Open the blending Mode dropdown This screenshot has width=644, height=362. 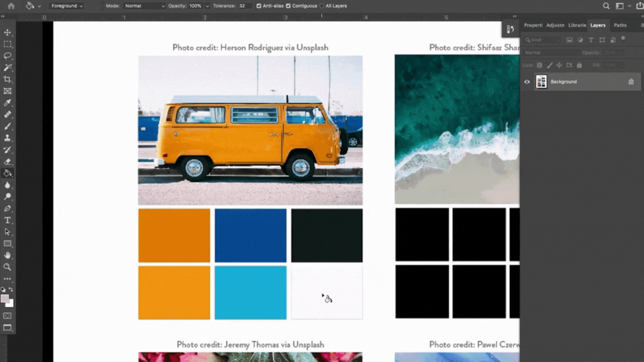pyautogui.click(x=144, y=6)
